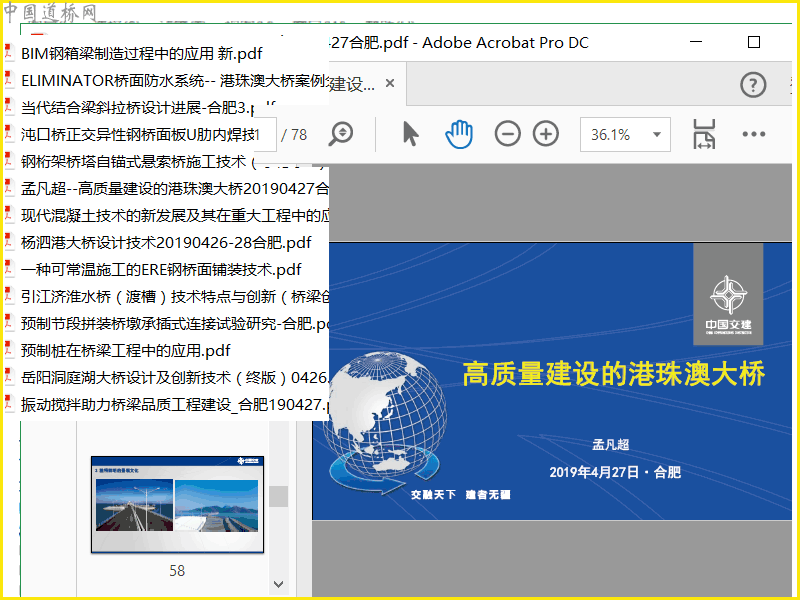This screenshot has height=600, width=800.
Task: Zoom in with the plus button
Action: point(546,134)
